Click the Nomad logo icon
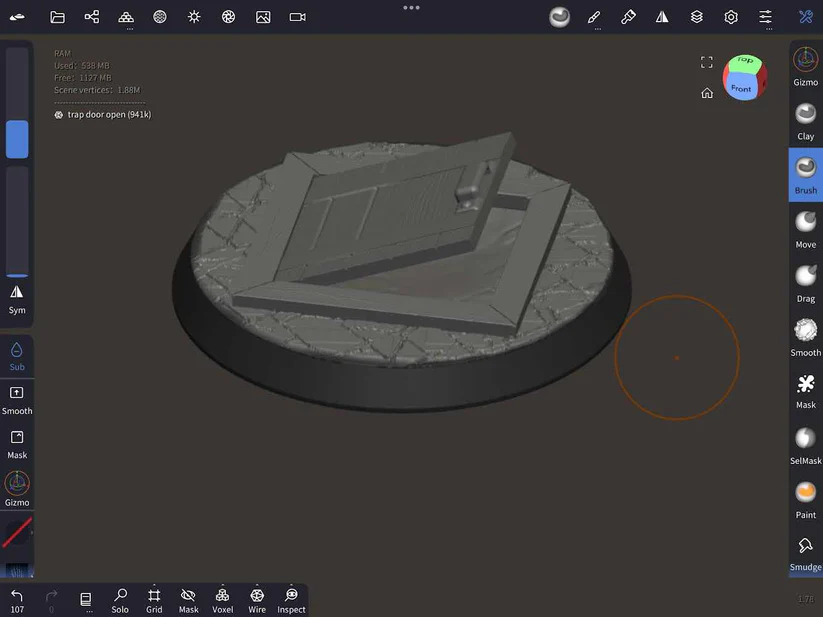 (x=17, y=17)
